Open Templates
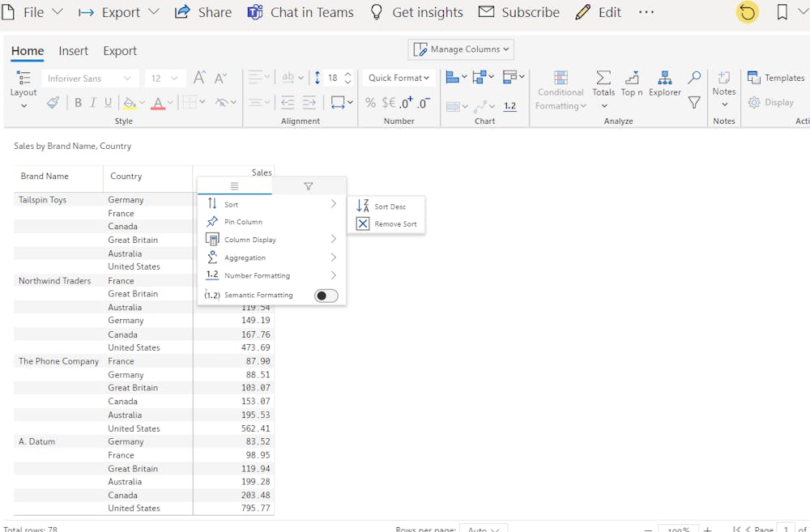The width and height of the screenshot is (810, 532). pyautogui.click(x=776, y=78)
